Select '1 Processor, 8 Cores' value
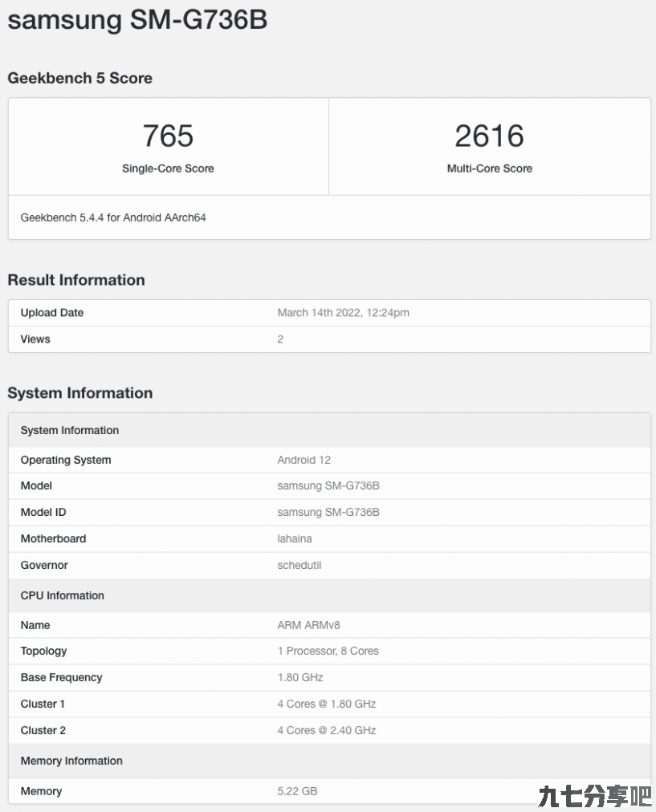This screenshot has height=812, width=656. click(328, 651)
